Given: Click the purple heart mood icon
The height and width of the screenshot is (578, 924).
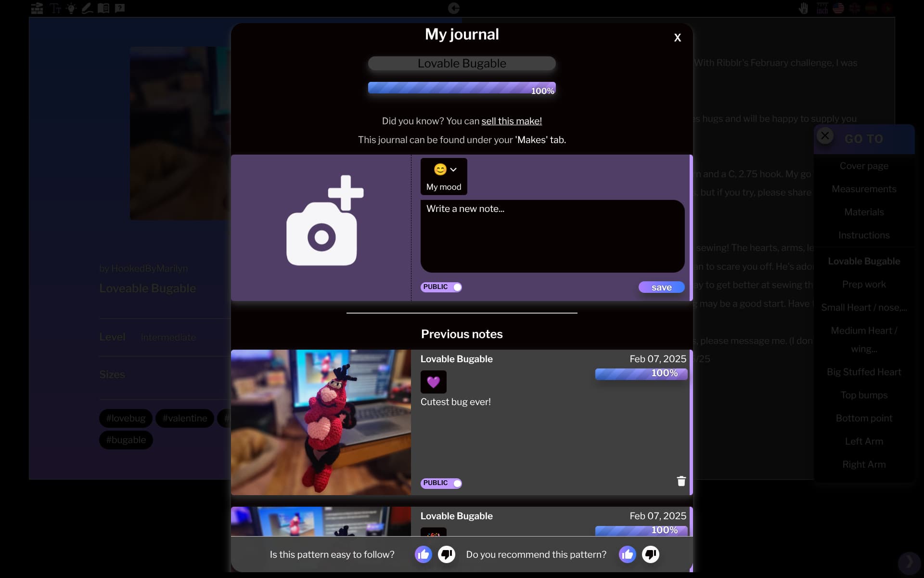Looking at the screenshot, I should click(434, 382).
